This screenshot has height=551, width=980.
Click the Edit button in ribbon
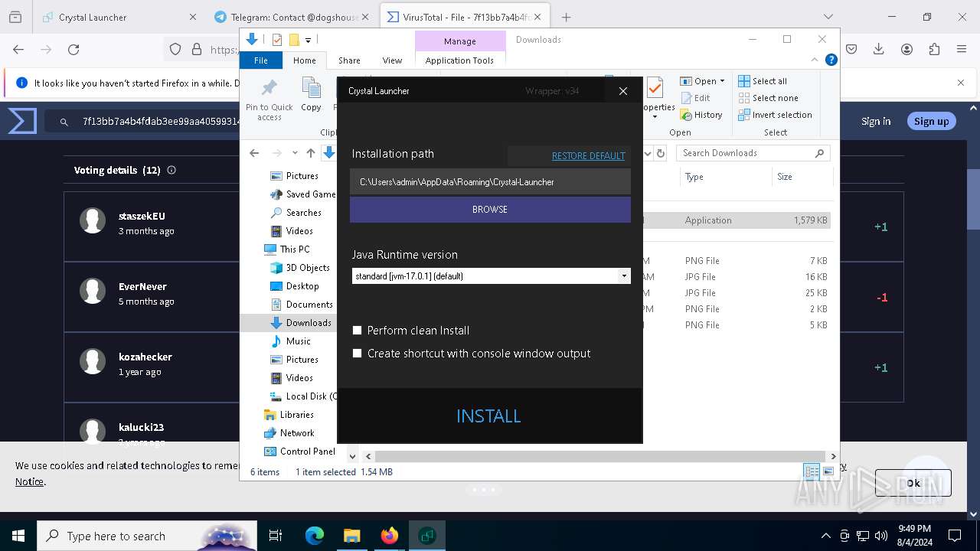(x=695, y=98)
